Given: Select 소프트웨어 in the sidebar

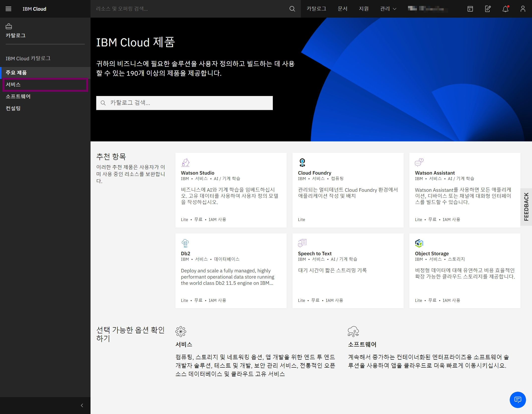Looking at the screenshot, I should [x=18, y=96].
